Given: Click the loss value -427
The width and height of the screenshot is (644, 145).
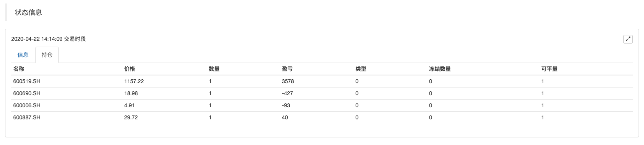Looking at the screenshot, I should coord(287,93).
